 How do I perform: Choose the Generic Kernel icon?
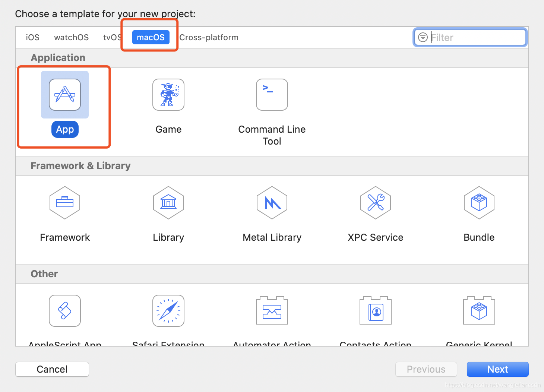click(x=479, y=310)
